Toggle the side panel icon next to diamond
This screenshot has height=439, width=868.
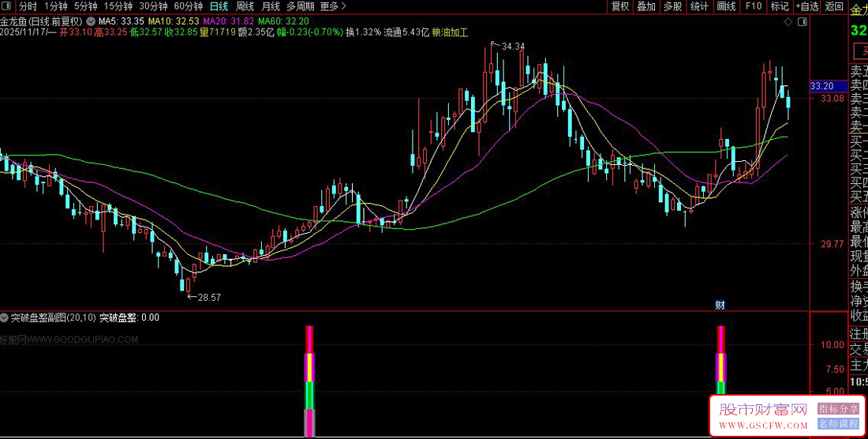point(802,21)
